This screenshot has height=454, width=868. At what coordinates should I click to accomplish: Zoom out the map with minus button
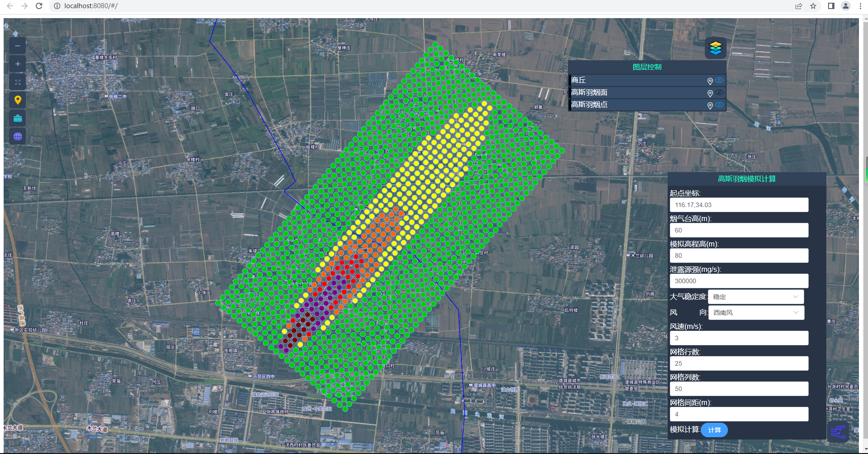pos(18,46)
